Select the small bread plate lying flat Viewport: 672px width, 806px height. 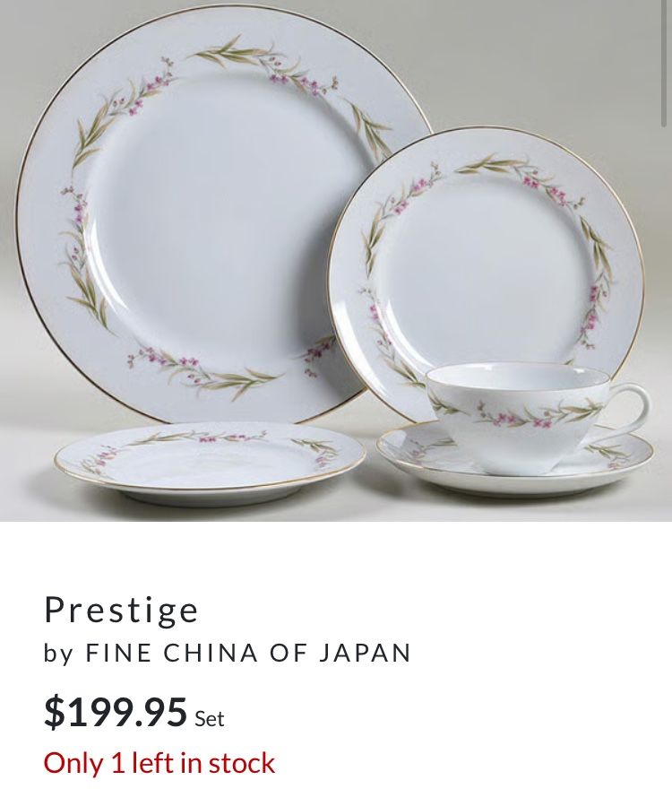point(210,460)
